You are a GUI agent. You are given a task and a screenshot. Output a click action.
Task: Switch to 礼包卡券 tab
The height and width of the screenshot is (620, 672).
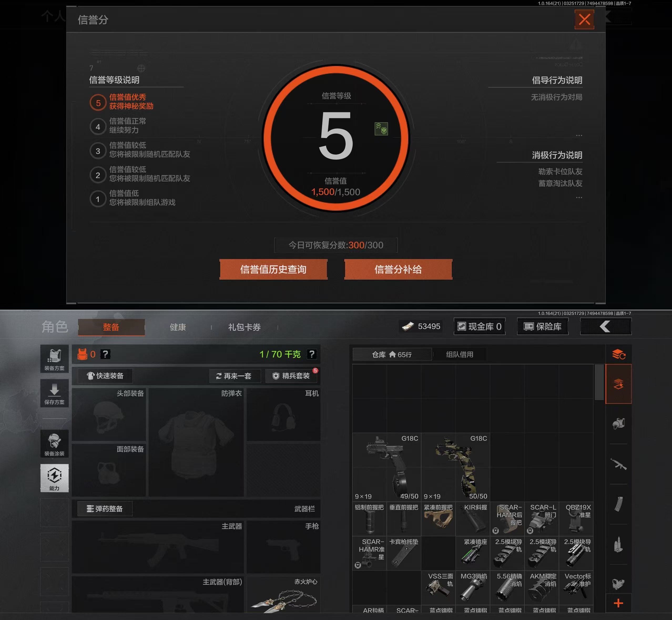pyautogui.click(x=244, y=327)
